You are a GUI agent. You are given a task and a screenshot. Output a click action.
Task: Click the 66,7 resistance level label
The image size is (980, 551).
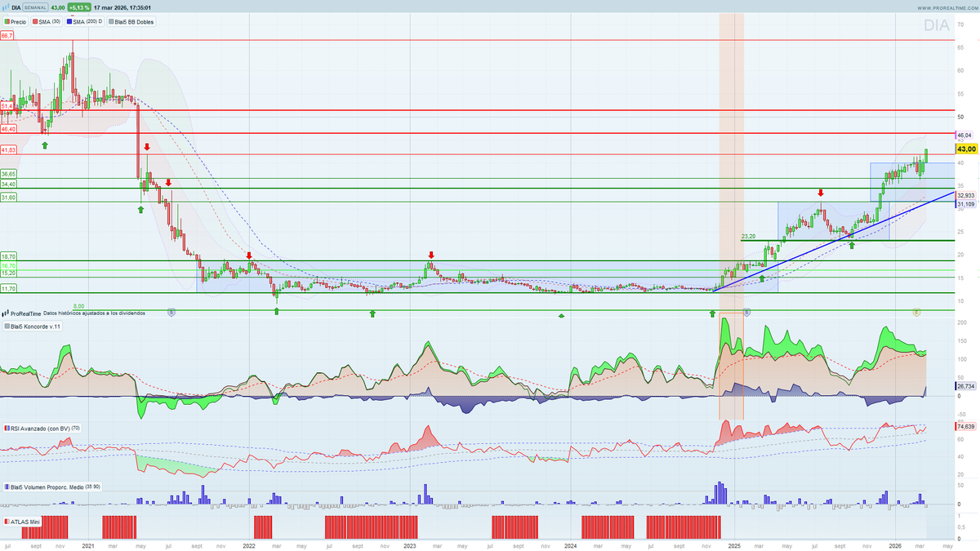7,36
